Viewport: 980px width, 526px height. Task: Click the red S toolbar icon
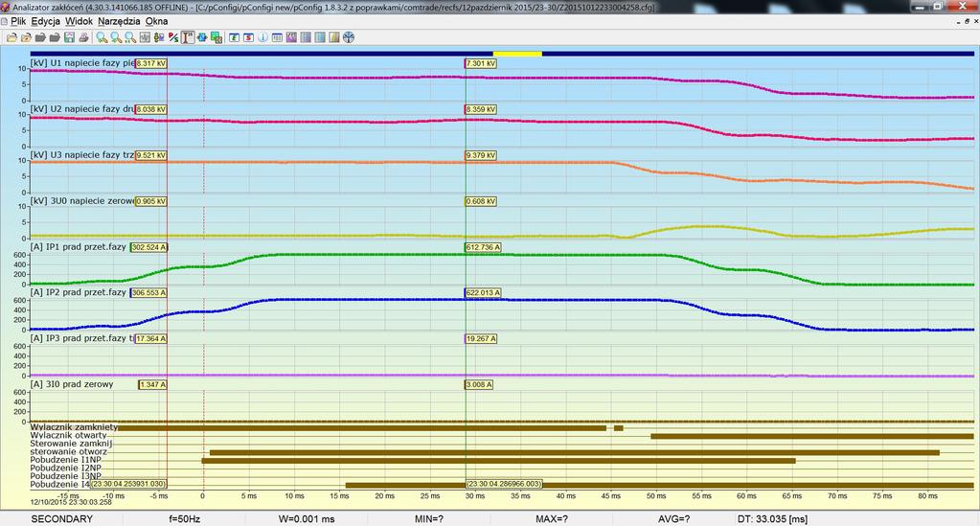point(249,37)
